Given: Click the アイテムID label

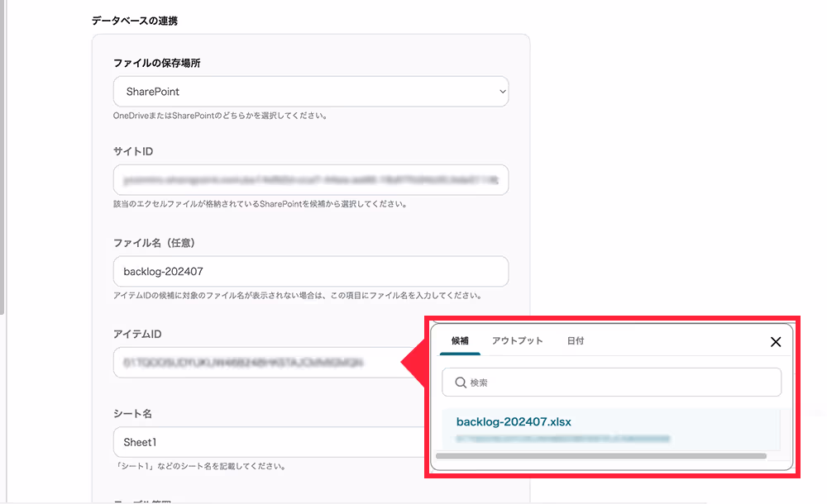Looking at the screenshot, I should pos(137,335).
